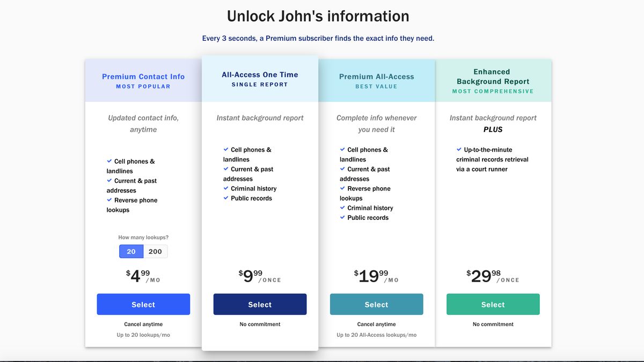Click the checkmark next to Up-to-the-minute criminal records retrieval
Screen dimensions: 644x362
point(459,150)
